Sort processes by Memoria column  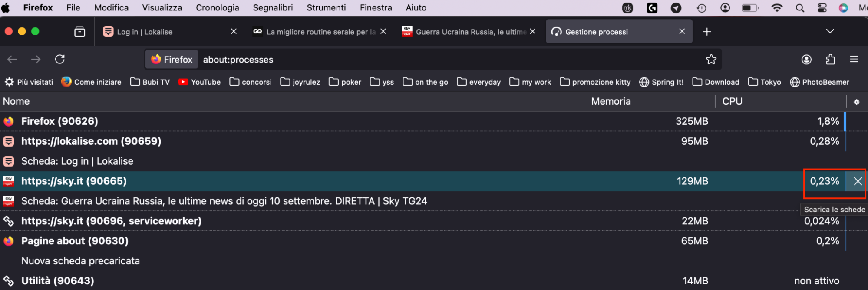(x=650, y=101)
